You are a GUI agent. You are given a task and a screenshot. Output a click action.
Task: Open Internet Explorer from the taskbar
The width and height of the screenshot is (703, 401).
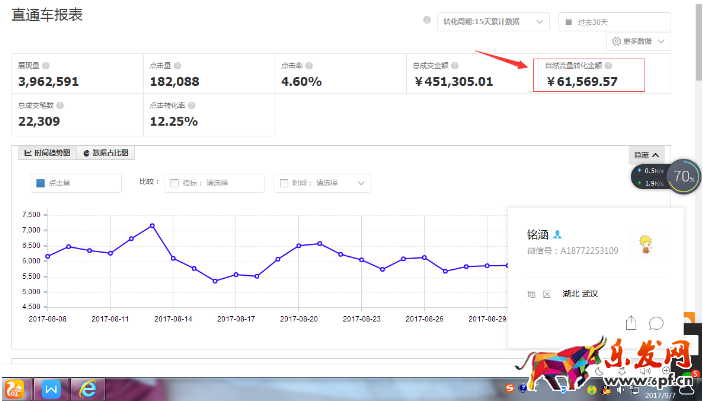87,387
